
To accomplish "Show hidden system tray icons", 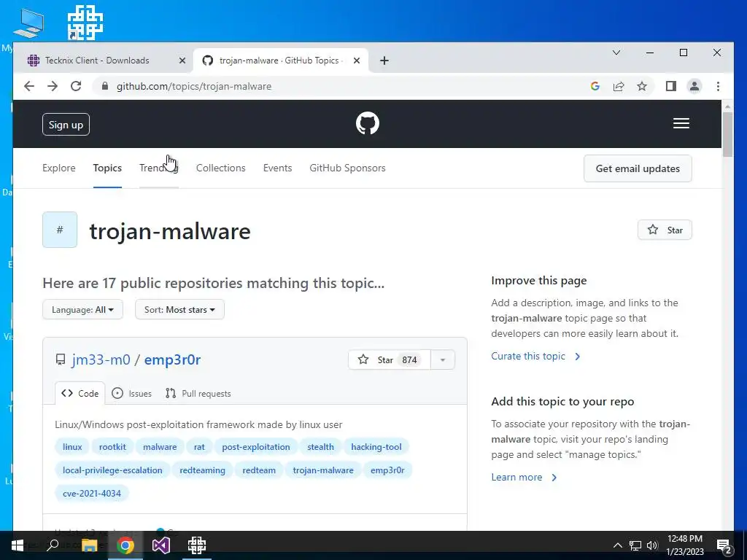I will pyautogui.click(x=617, y=545).
